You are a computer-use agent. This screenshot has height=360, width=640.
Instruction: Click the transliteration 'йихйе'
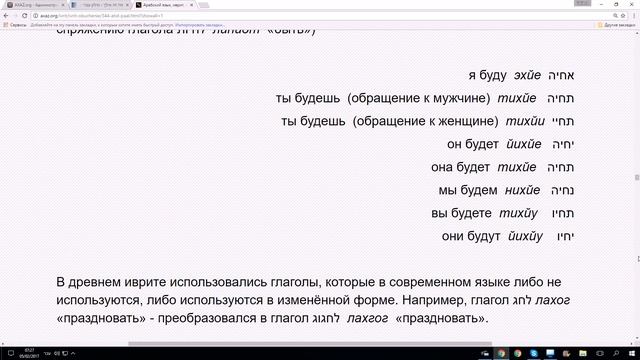click(x=524, y=144)
